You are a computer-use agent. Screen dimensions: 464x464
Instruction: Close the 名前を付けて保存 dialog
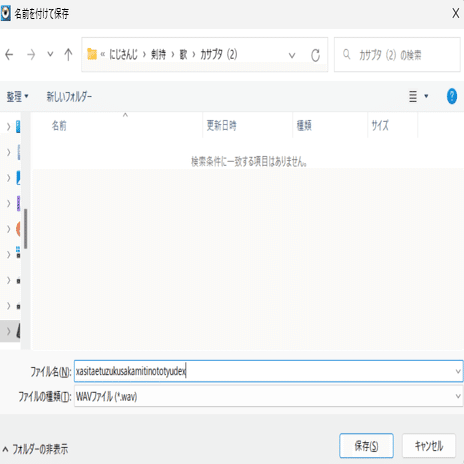[456, 13]
